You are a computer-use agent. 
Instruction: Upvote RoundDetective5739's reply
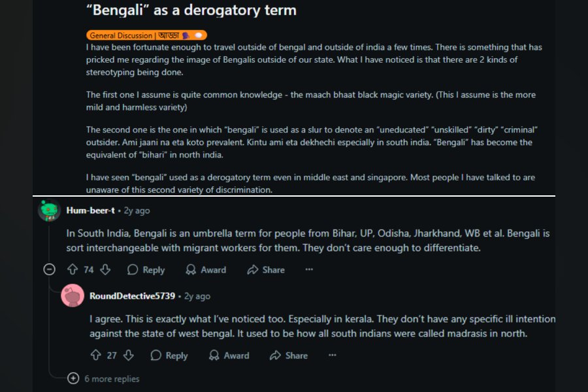pyautogui.click(x=95, y=355)
